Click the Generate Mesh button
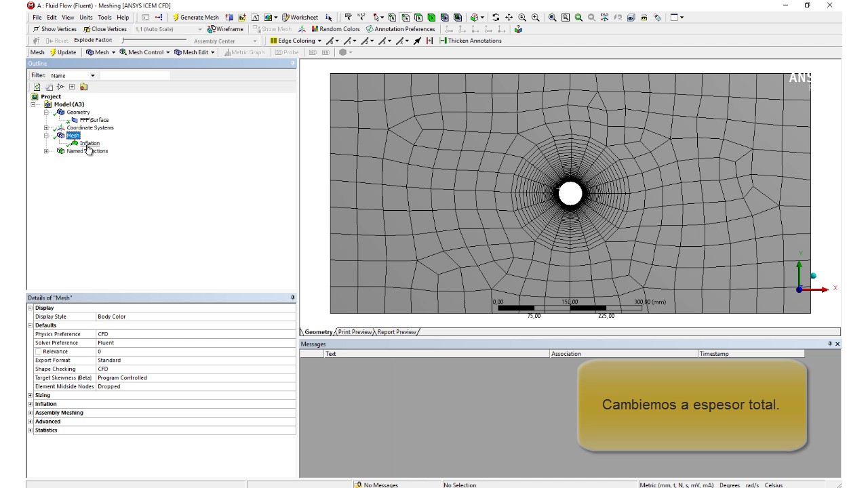 point(196,18)
